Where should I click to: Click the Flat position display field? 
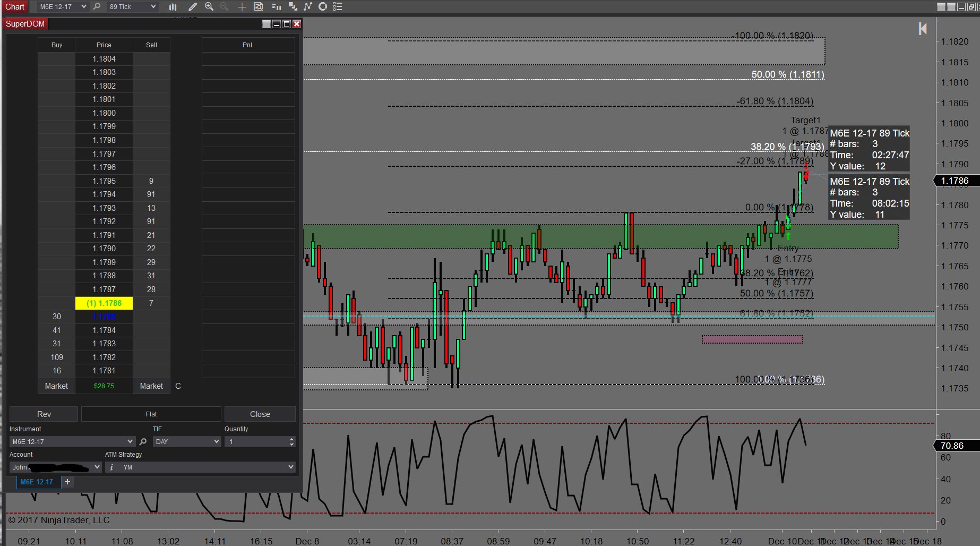click(151, 414)
